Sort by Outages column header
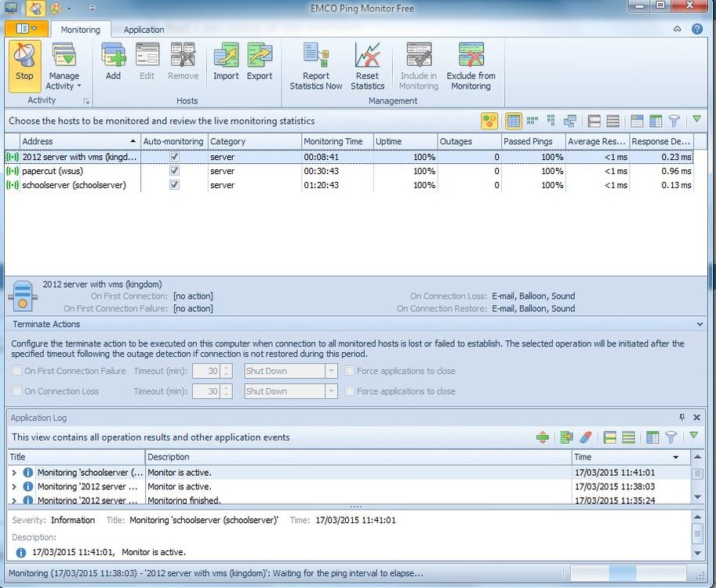The height and width of the screenshot is (588, 716). click(x=470, y=142)
